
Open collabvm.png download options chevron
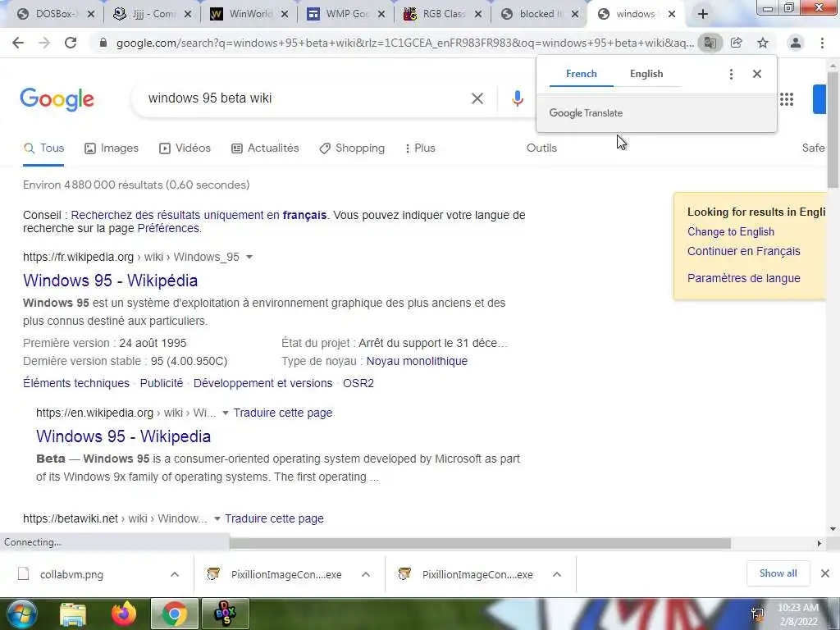[x=175, y=574]
